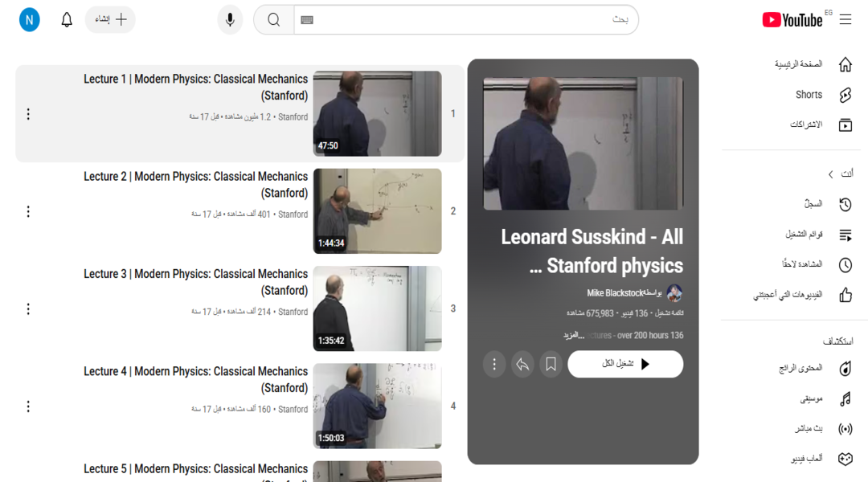The width and height of the screenshot is (868, 482).
Task: Open Watch Later in the sidebar
Action: coord(807,265)
